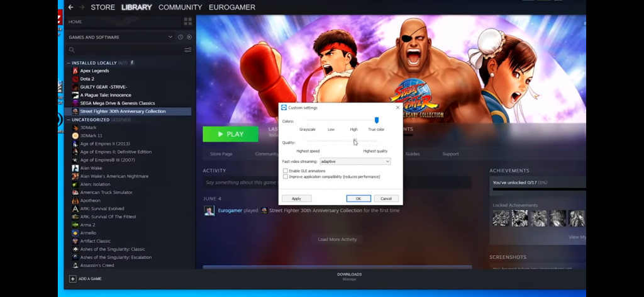
Task: Select Street Fighter 30th Anniversary Collection in list
Action: coord(128,111)
